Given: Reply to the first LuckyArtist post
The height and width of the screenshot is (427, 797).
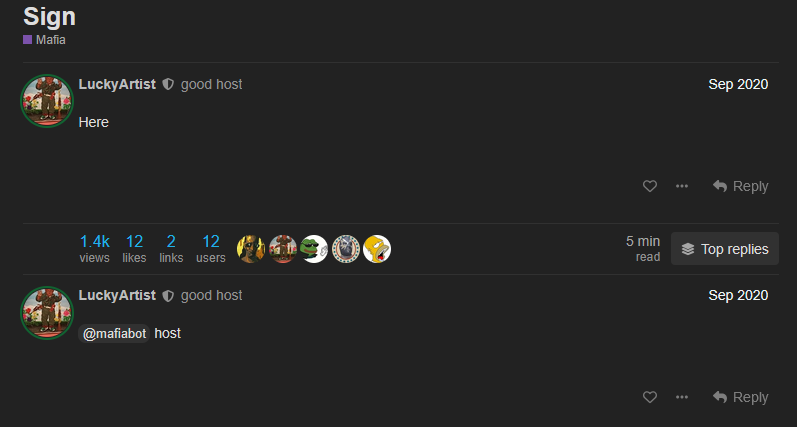Looking at the screenshot, I should tap(741, 186).
